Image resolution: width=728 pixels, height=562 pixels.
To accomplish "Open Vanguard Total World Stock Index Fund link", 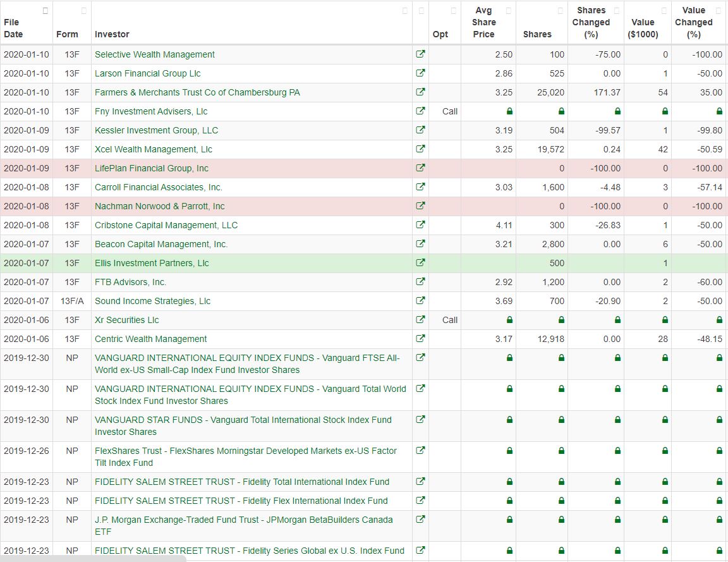I will [x=250, y=395].
